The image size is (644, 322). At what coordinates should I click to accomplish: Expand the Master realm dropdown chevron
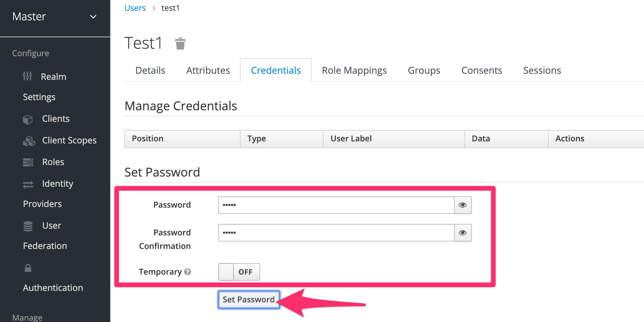tap(93, 17)
